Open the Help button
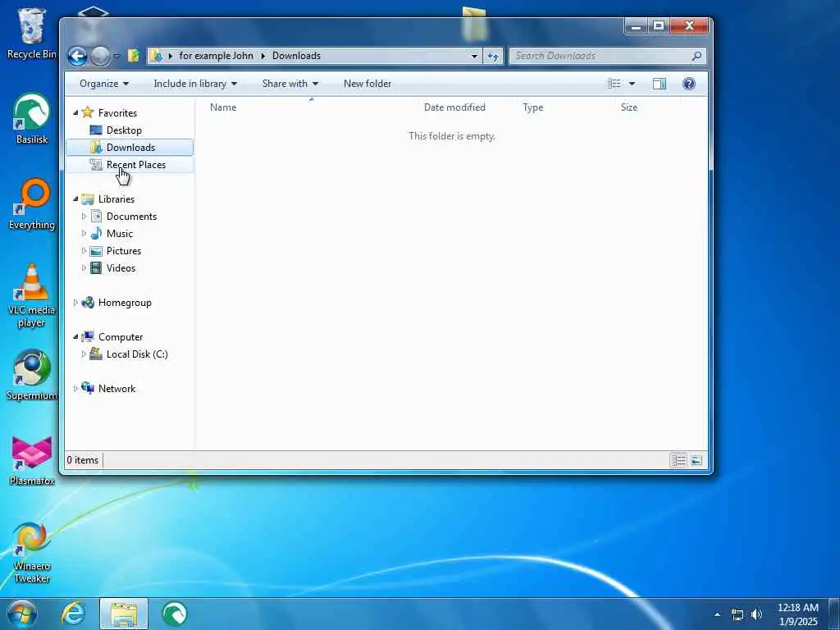Viewport: 840px width, 630px height. coord(689,84)
